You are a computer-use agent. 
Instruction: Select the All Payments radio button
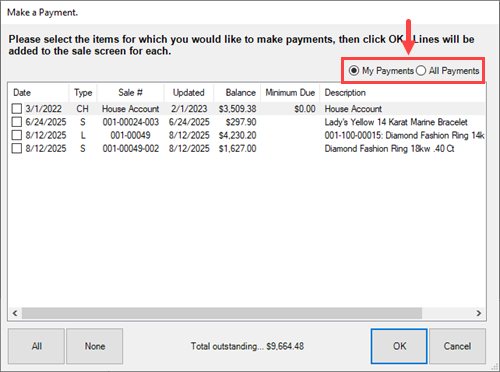coord(447,71)
